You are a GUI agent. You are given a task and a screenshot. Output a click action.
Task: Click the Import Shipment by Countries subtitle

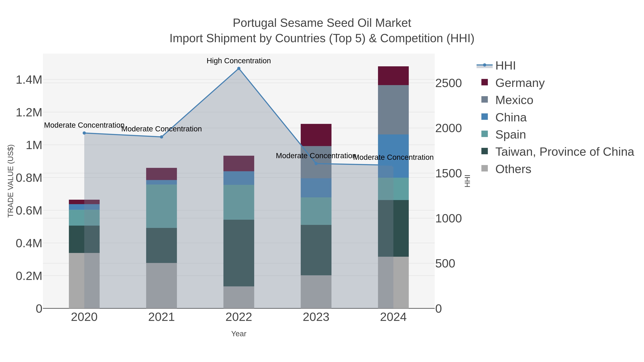[322, 38]
